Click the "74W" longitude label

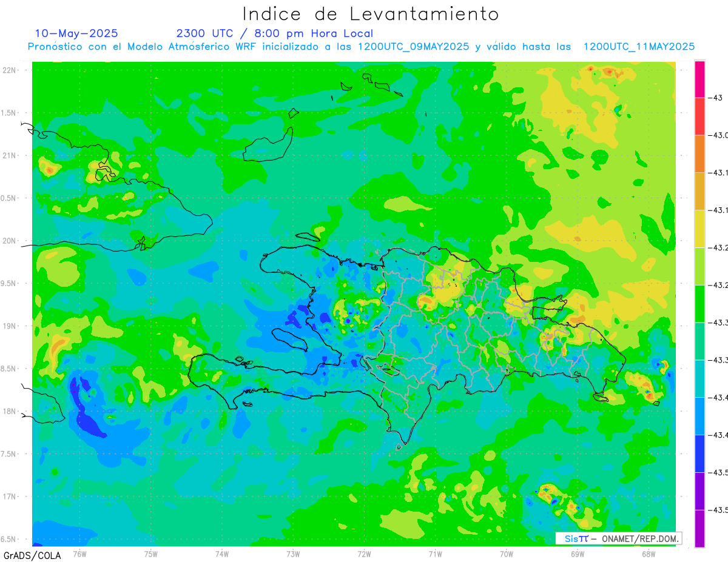point(222,554)
